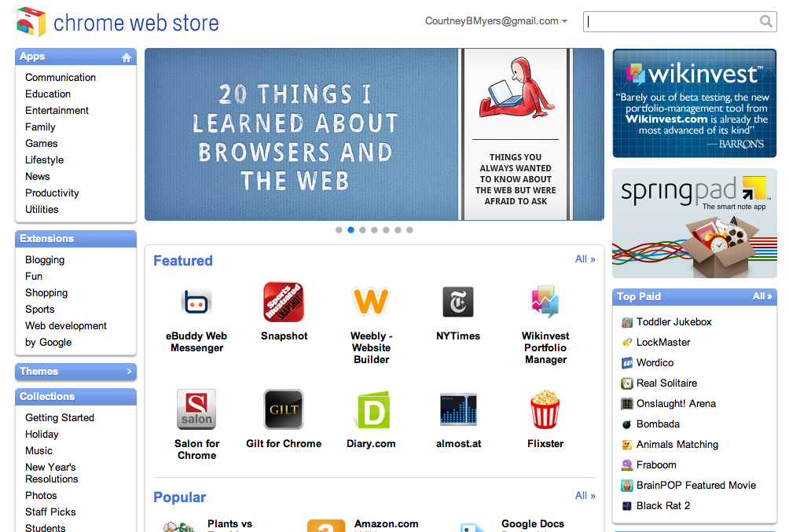Image resolution: width=789 pixels, height=532 pixels.
Task: Open the Blogging extensions category
Action: click(45, 260)
